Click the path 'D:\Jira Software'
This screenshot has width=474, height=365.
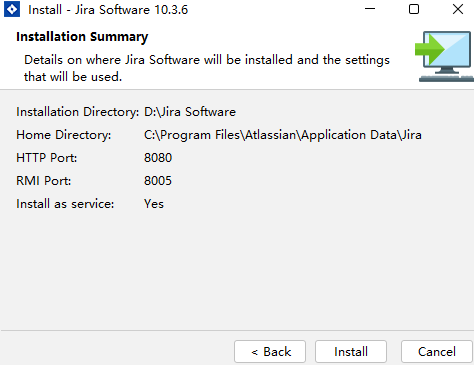coord(190,112)
